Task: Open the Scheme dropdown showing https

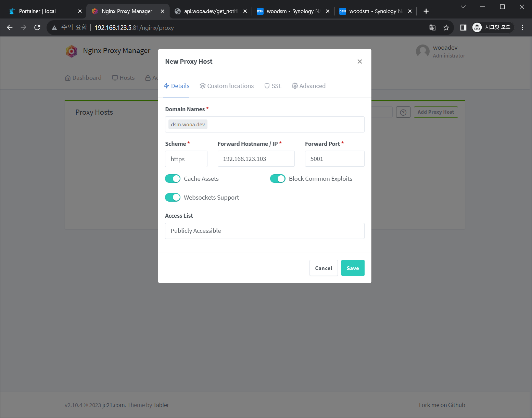Action: point(186,159)
